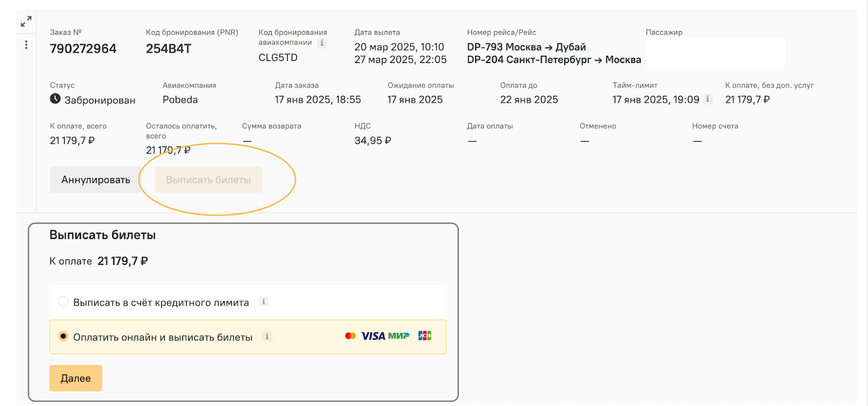Click the JCB payment logo

pyautogui.click(x=425, y=336)
